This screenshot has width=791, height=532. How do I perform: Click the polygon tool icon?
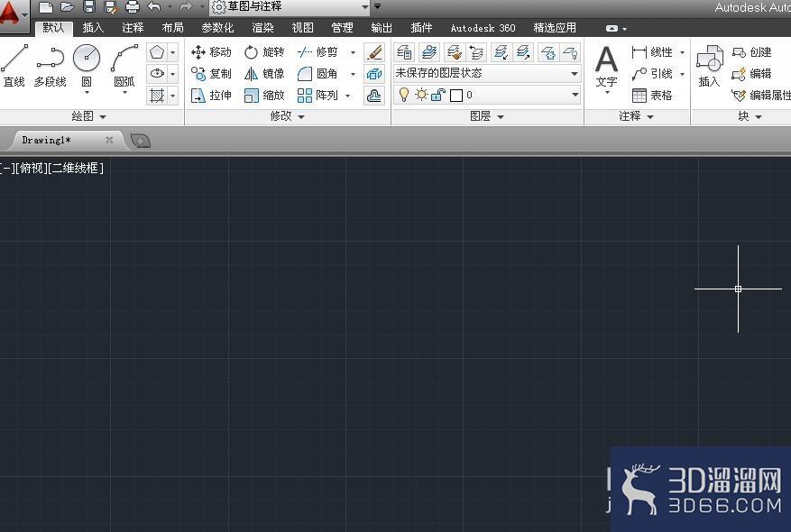(157, 52)
